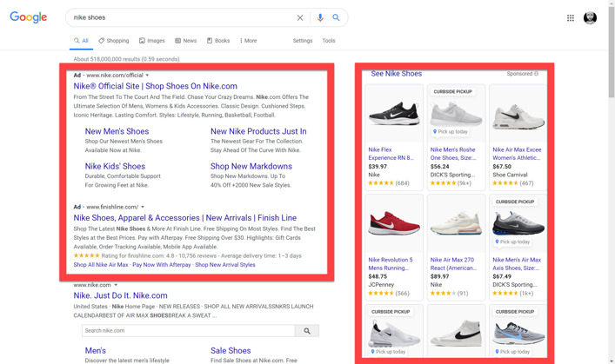Click the See Nike Shoes heading
The width and height of the screenshot is (615, 364).
pyautogui.click(x=397, y=74)
